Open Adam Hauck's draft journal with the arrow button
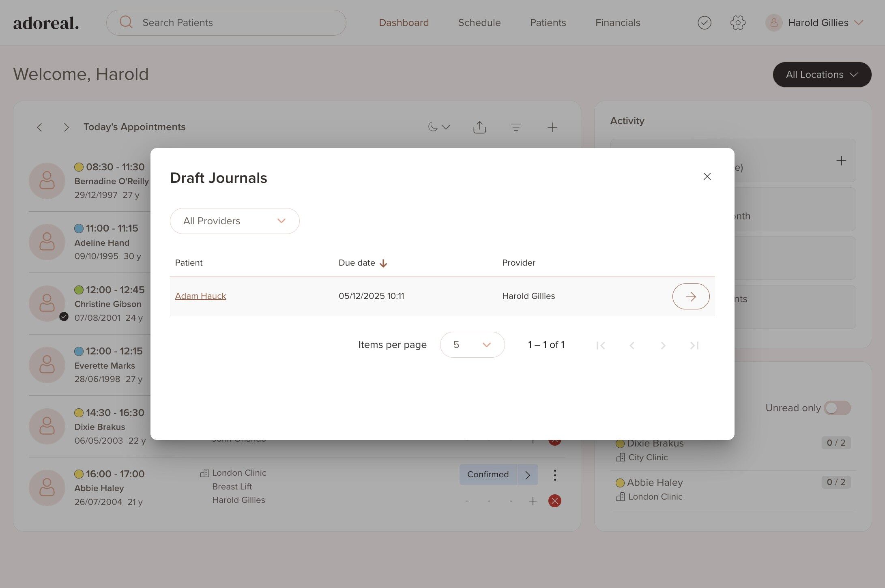This screenshot has height=588, width=885. click(x=690, y=296)
